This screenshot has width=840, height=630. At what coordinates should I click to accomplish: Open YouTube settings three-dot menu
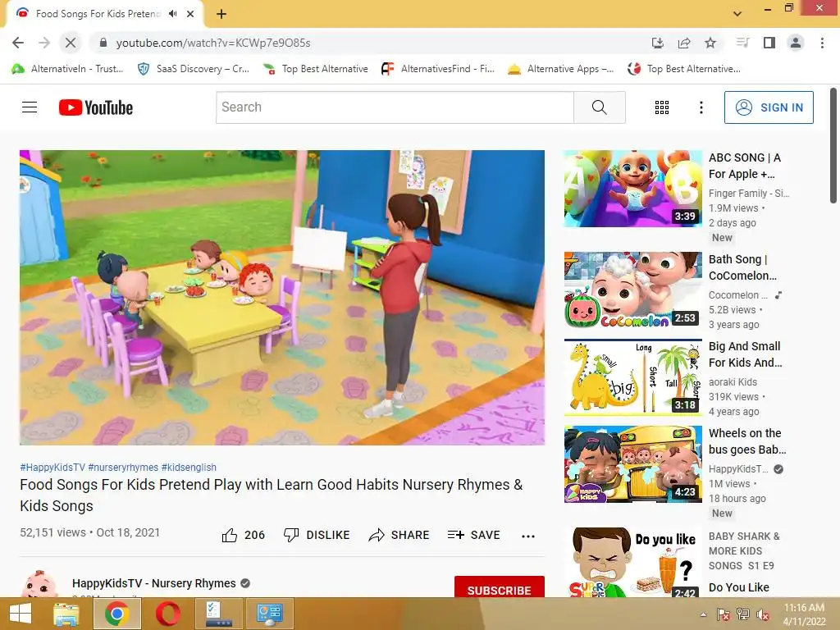701,107
